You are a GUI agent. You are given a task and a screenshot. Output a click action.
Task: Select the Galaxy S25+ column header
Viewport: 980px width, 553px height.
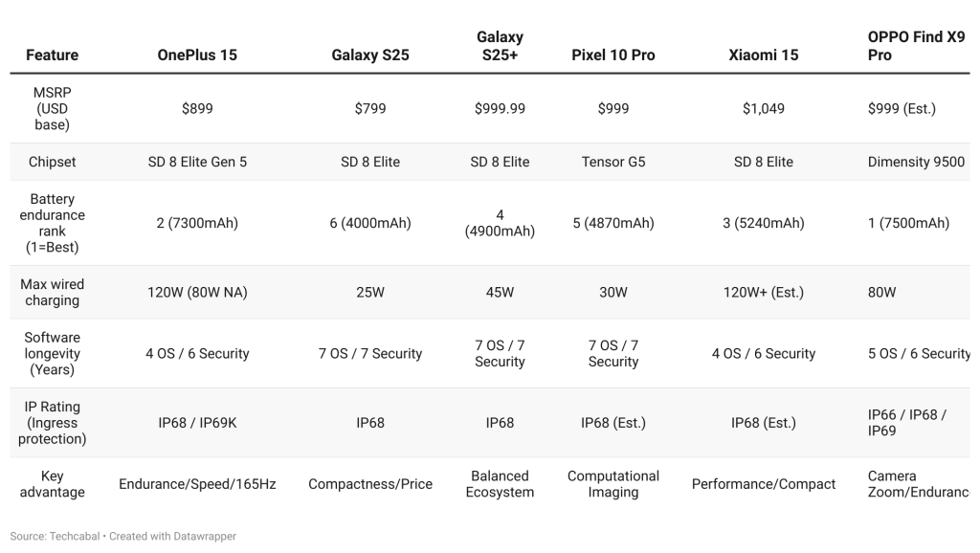click(500, 46)
